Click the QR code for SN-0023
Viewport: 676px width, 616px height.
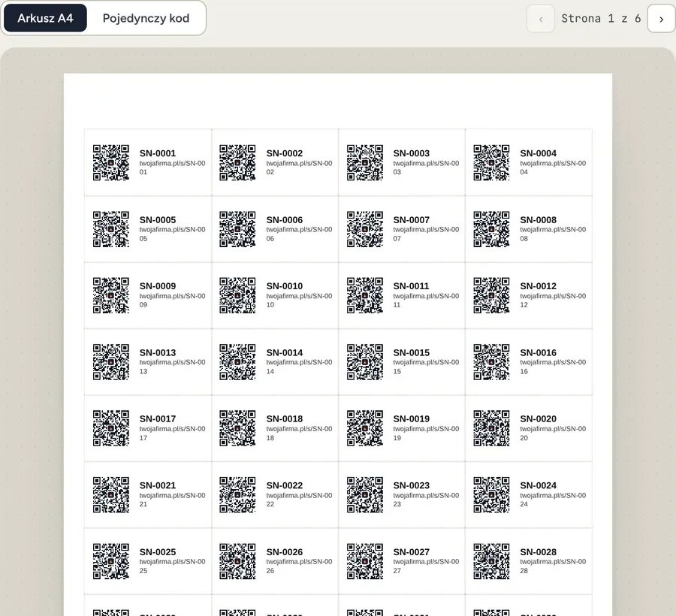[365, 494]
